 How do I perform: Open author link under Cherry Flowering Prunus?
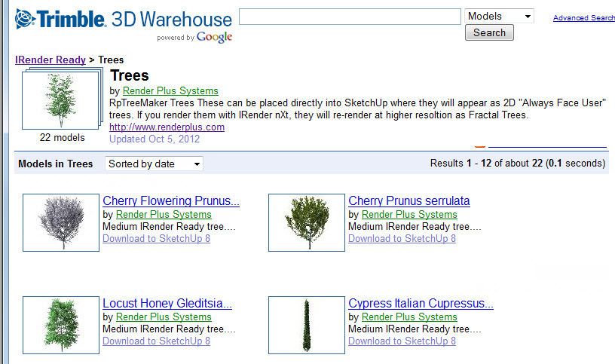pos(164,214)
